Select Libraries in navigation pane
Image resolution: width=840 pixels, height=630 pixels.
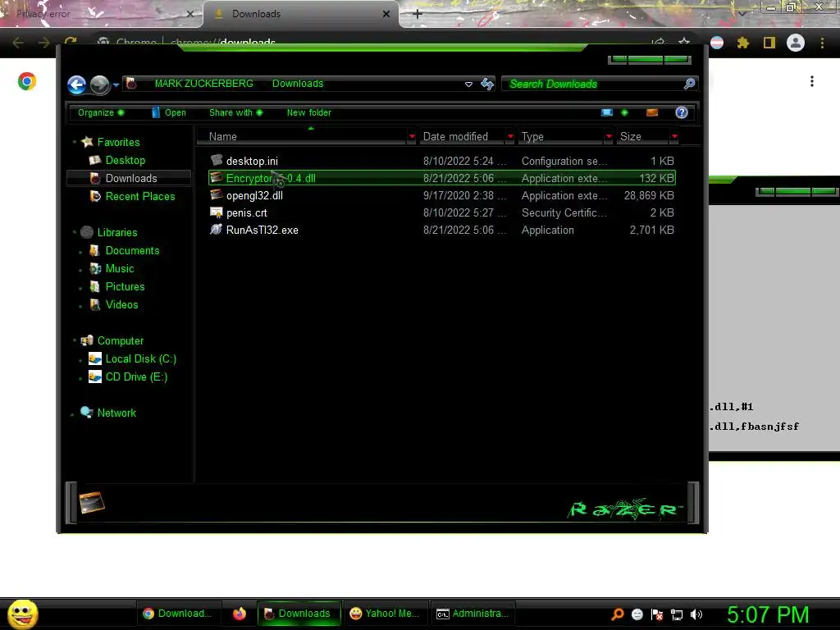pos(117,232)
